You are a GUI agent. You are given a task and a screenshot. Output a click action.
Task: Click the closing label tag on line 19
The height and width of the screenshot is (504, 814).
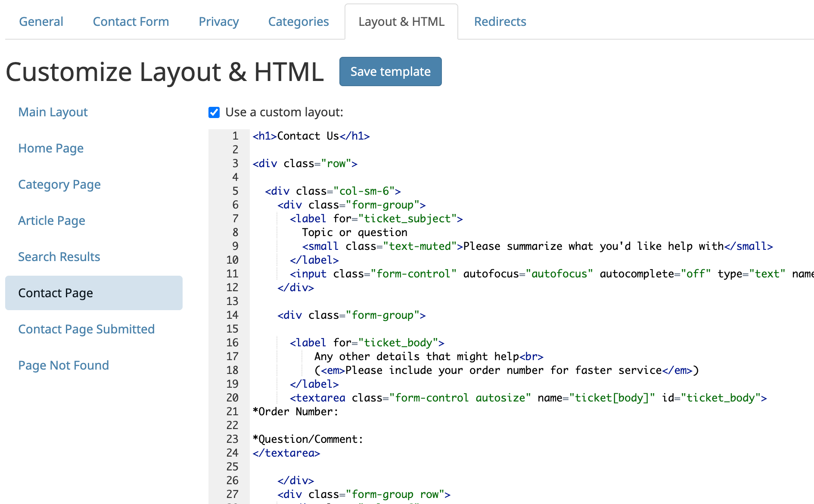tap(314, 384)
